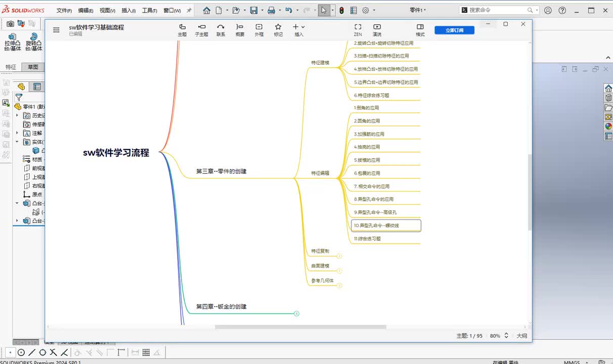
Task: Open zoom percentage 80% stepper
Action: (x=505, y=336)
